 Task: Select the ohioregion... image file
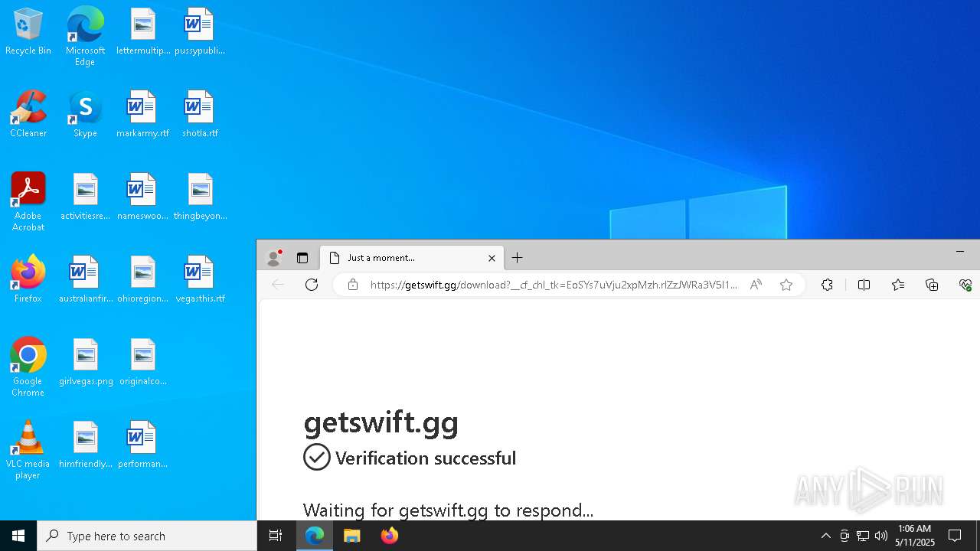(143, 280)
